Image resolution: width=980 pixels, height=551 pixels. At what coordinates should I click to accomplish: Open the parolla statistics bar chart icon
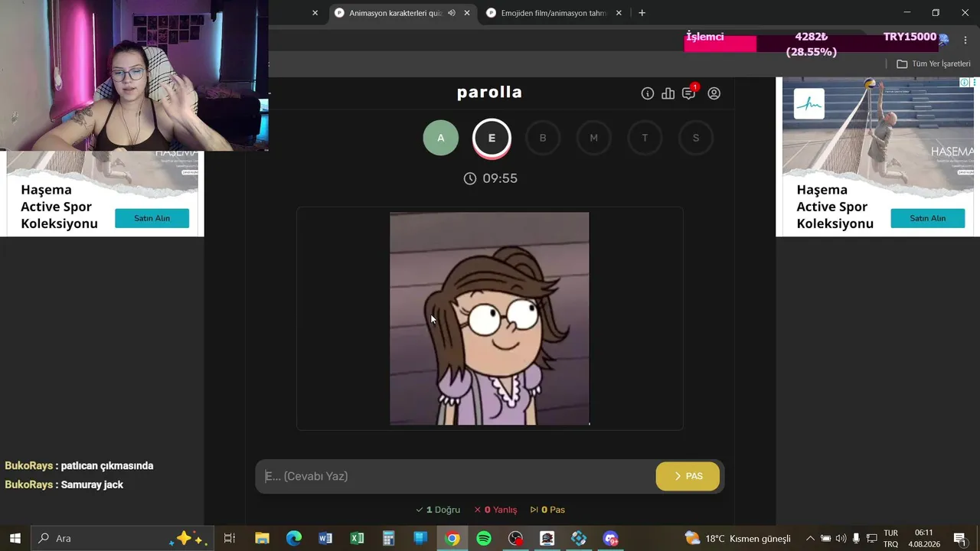click(x=668, y=93)
